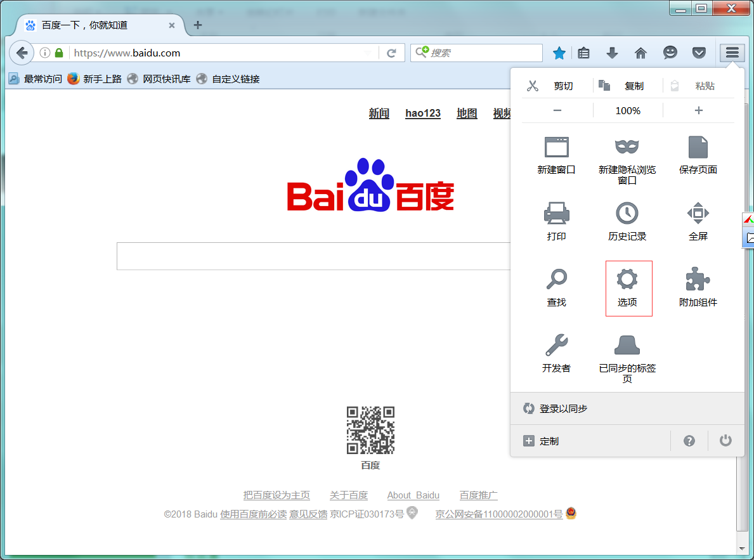Click the help question mark icon
Viewport: 754px width, 560px height.
[x=689, y=441]
